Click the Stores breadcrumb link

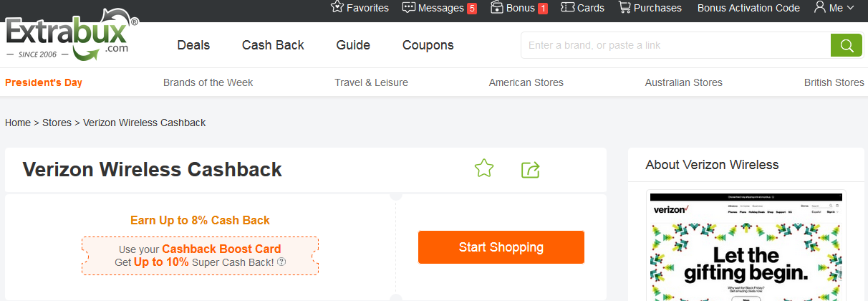pos(57,123)
